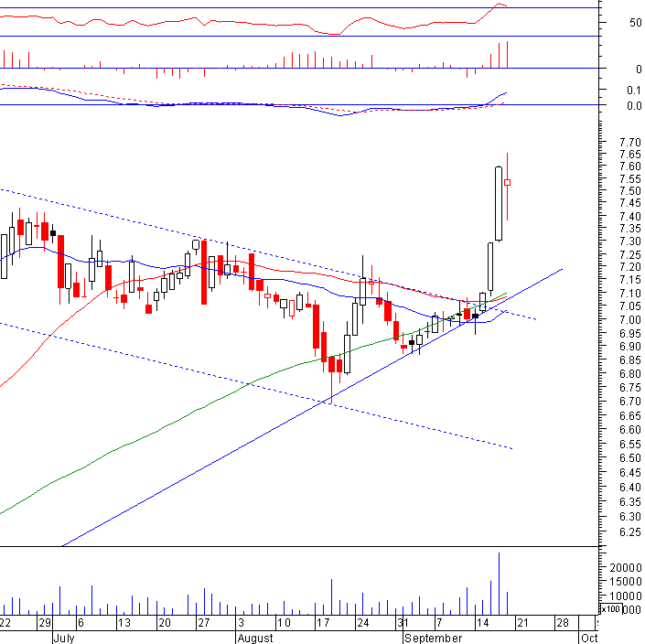The width and height of the screenshot is (645, 644).
Task: Click the September month label
Action: 433,639
